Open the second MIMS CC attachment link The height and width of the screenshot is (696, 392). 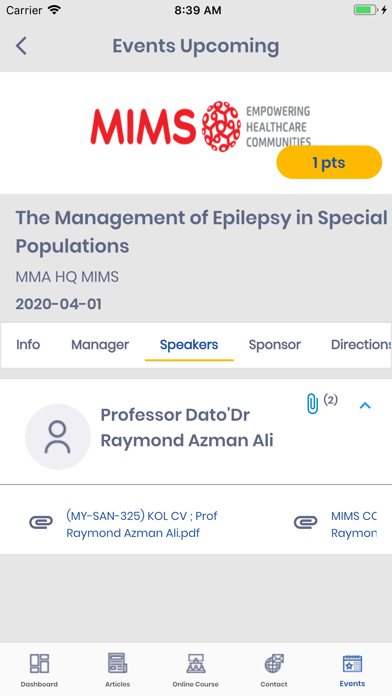pyautogui.click(x=354, y=524)
